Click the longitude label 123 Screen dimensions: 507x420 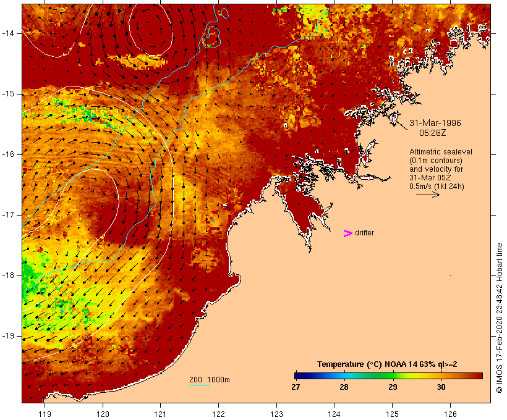[x=276, y=414]
